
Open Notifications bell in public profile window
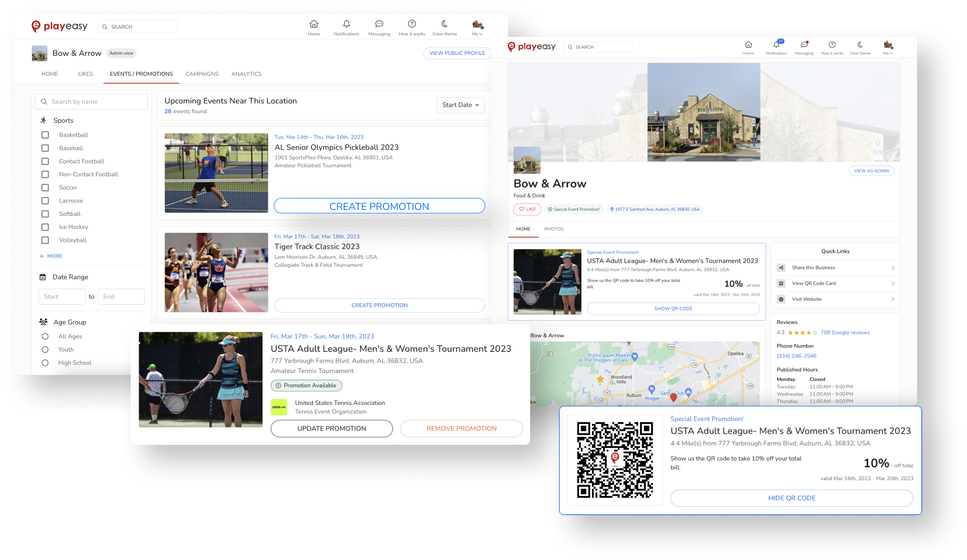776,44
